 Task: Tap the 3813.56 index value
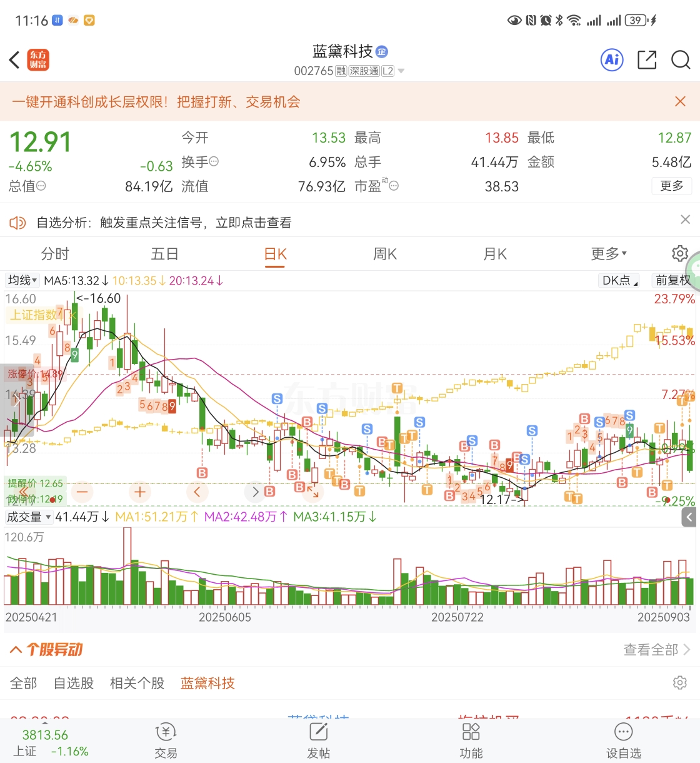click(x=45, y=735)
